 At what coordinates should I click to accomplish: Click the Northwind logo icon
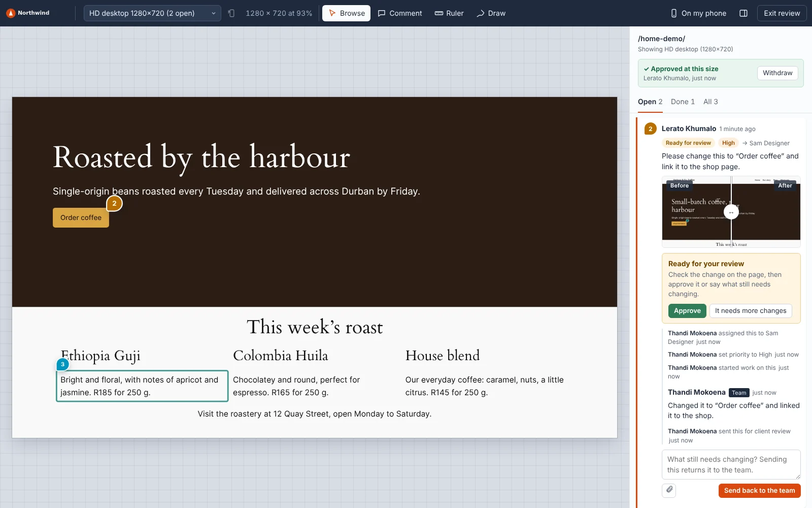pos(11,13)
